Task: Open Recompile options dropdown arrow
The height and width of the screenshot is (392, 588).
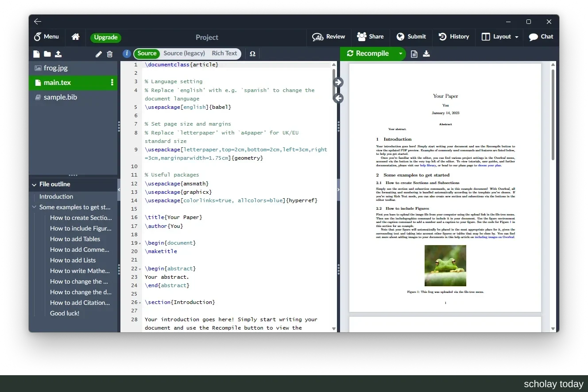Action: click(400, 54)
